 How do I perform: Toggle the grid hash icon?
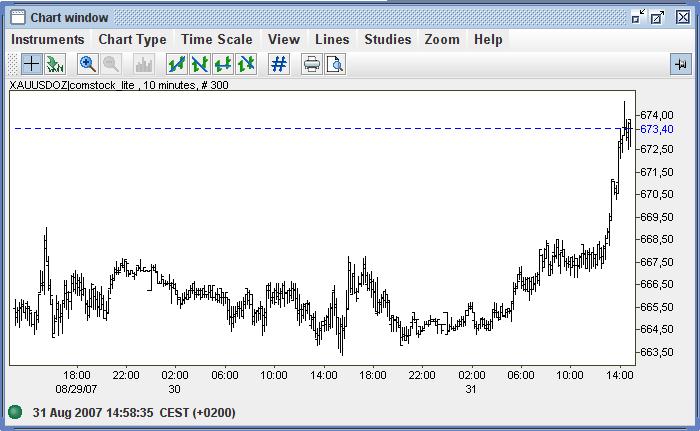(x=279, y=64)
